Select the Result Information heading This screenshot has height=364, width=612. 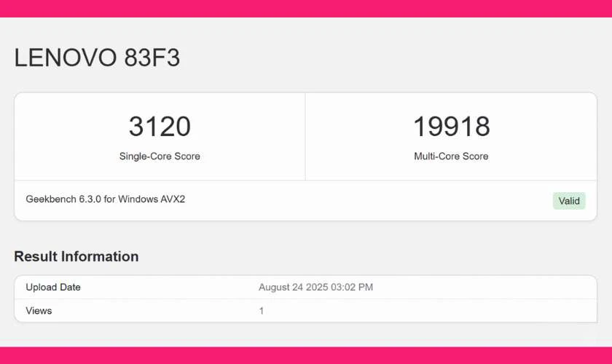[x=76, y=256]
